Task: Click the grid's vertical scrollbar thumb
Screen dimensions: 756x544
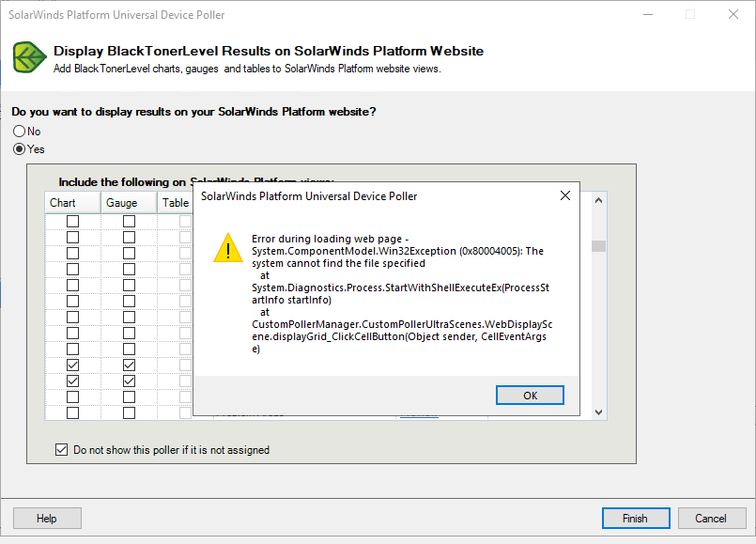Action: point(598,246)
